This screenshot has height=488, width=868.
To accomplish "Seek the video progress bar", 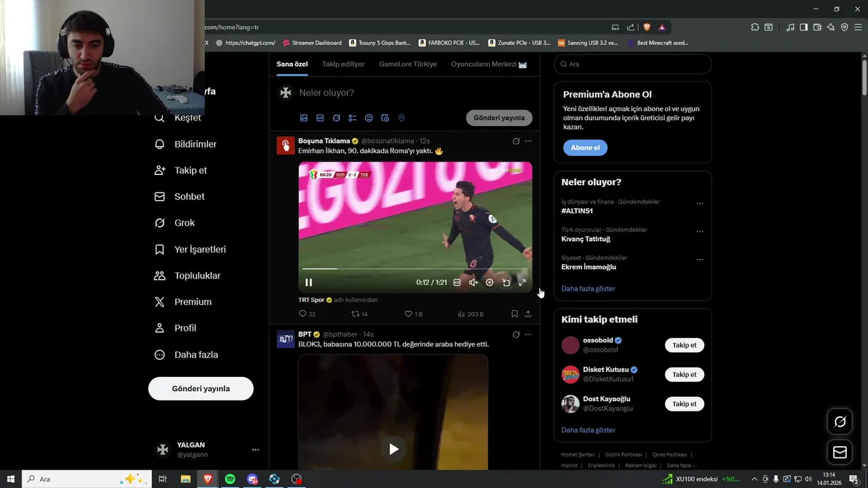I will tap(415, 269).
